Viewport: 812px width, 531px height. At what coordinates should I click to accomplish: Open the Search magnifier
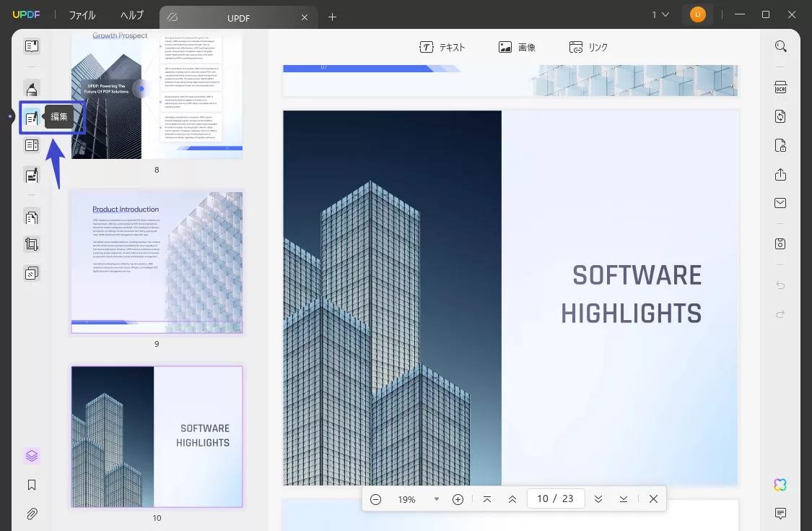tap(780, 46)
